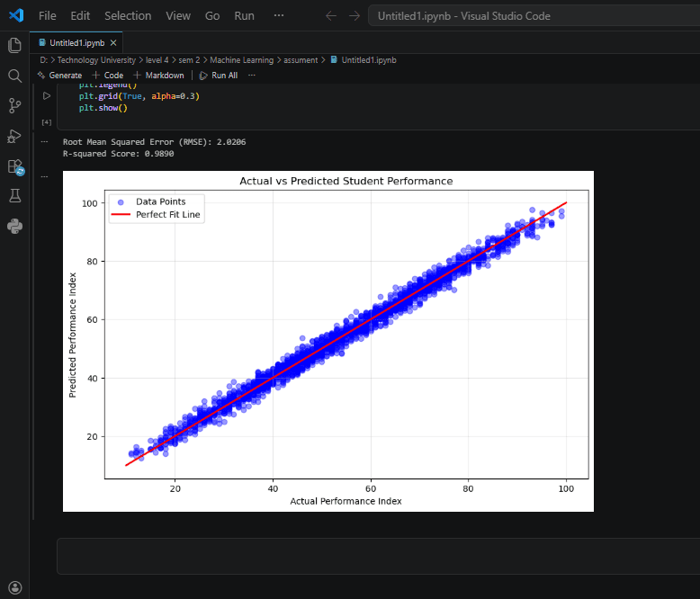
Task: Open the Search view in activity bar
Action: click(14, 76)
